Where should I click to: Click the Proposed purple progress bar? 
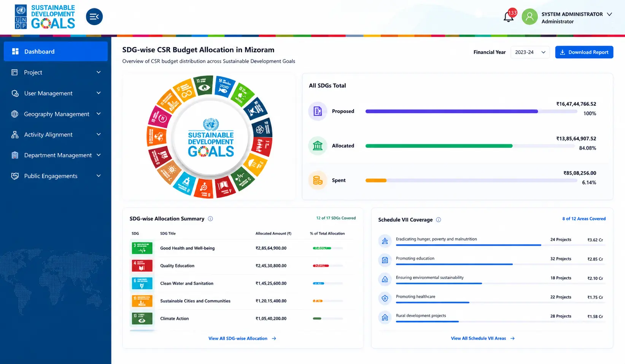coord(452,111)
